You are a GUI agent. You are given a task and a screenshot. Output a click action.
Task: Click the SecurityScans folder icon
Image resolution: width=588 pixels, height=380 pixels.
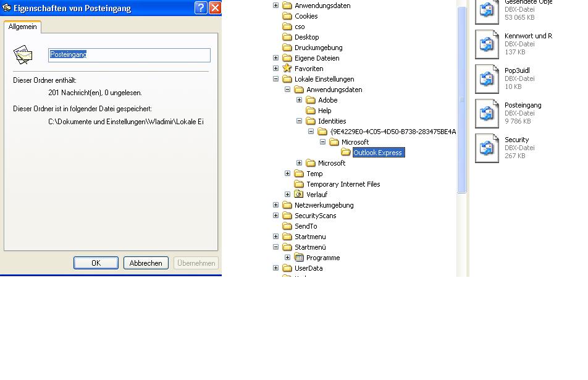(287, 215)
